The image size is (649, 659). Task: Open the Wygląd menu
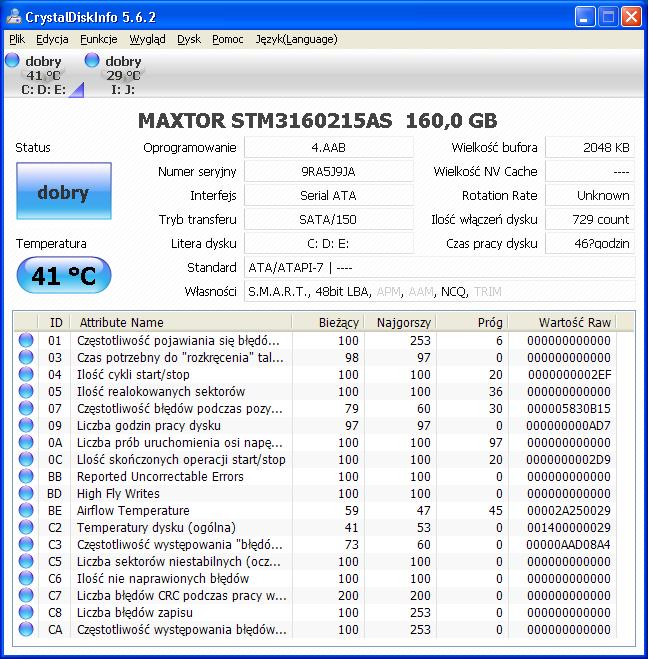(x=148, y=39)
